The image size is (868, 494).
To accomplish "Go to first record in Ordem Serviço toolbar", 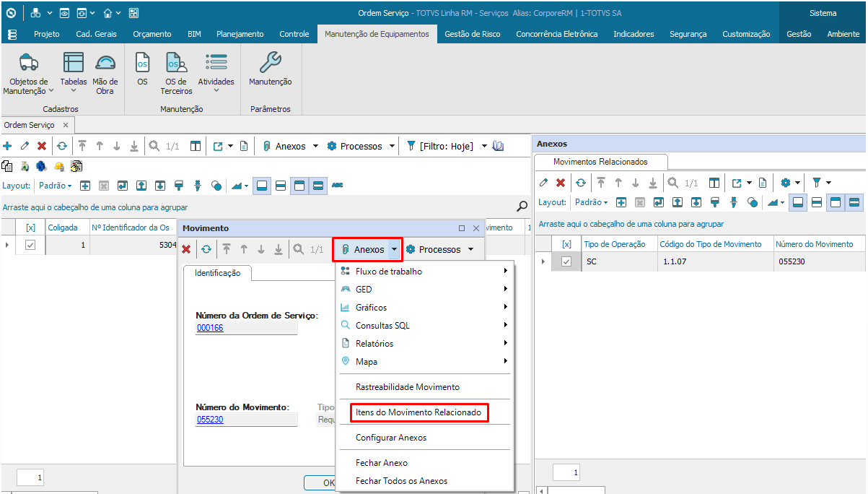I will click(x=82, y=146).
